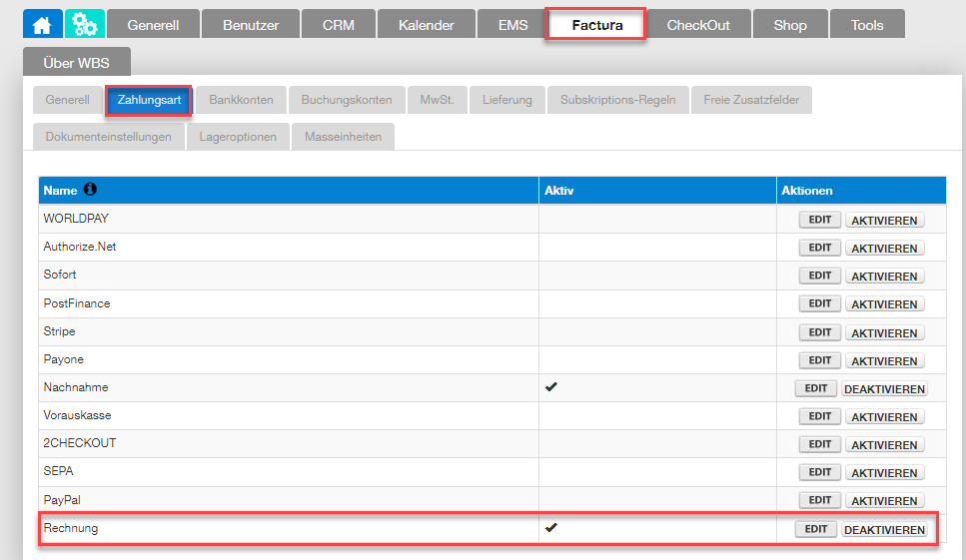Screen dimensions: 966x560
Task: Click Edit for the SEPA row
Action: point(819,472)
